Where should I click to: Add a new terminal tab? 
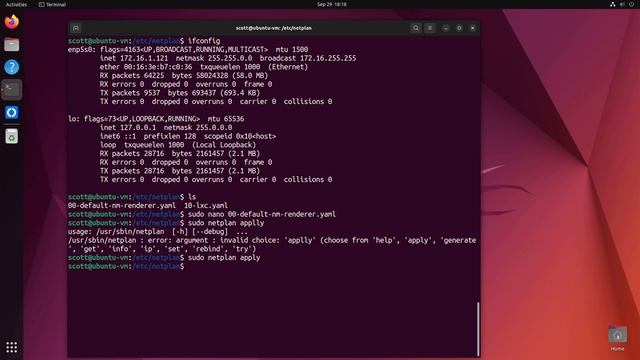point(76,28)
